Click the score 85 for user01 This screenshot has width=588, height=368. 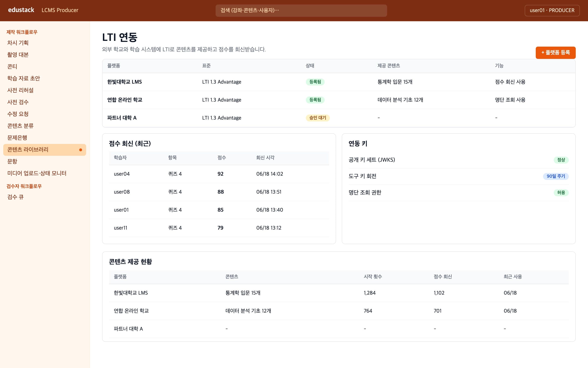[220, 210]
